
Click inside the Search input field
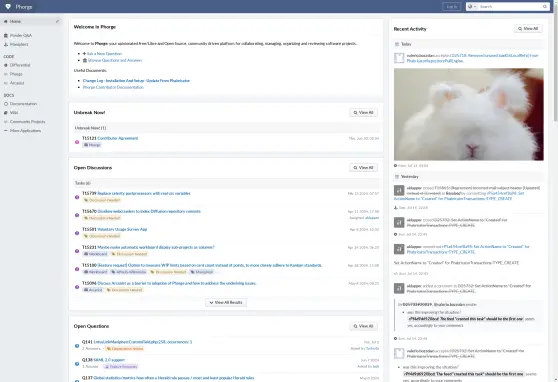click(x=509, y=6)
